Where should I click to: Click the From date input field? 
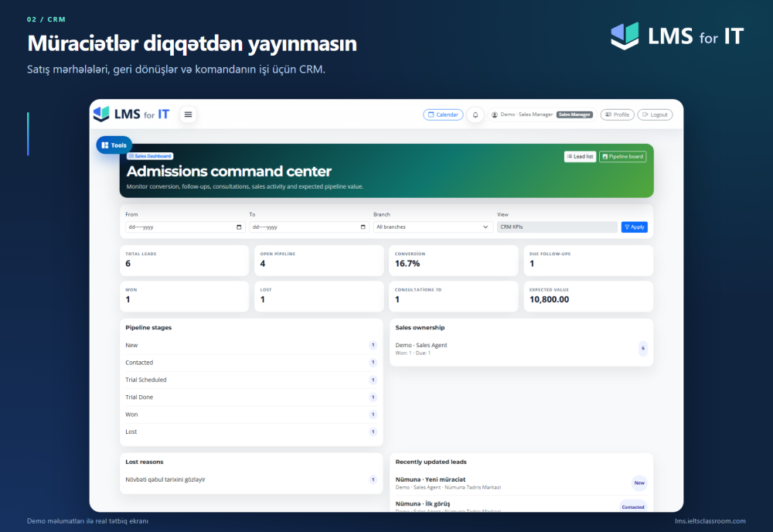(x=185, y=227)
